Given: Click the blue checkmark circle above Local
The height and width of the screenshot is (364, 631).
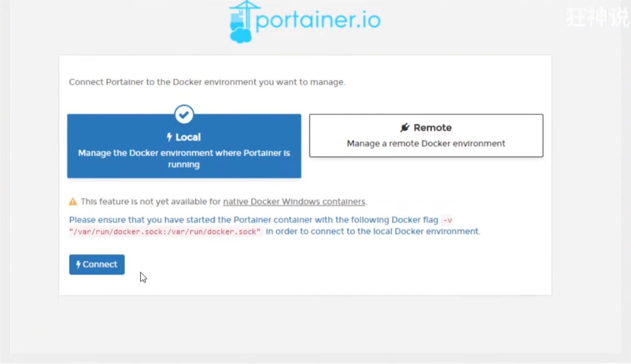Looking at the screenshot, I should (x=184, y=115).
